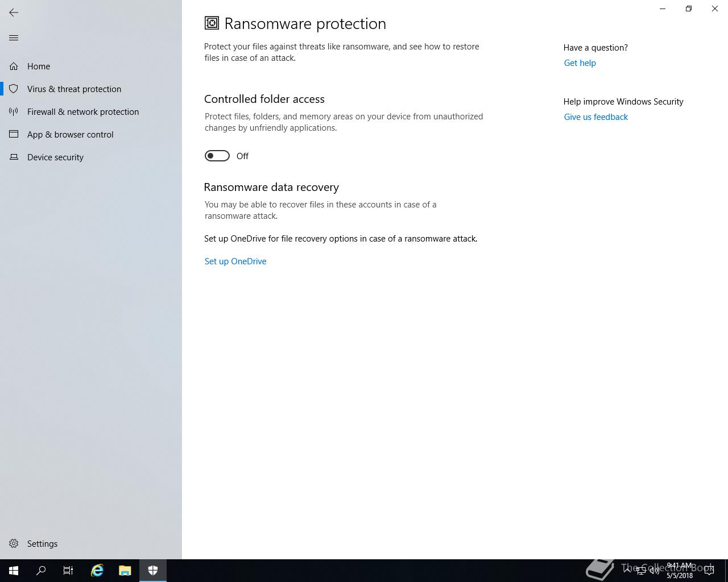Open the hamburger navigation menu
The image size is (728, 582).
[x=14, y=38]
